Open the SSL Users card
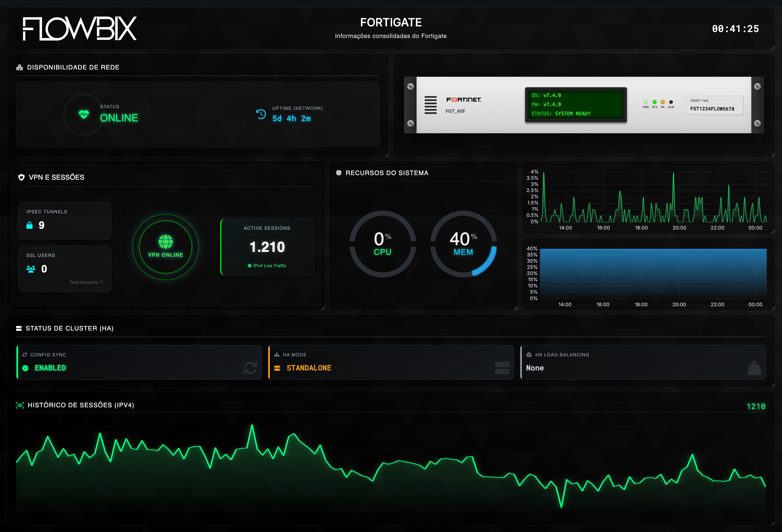Viewport: 782px width, 532px height. click(65, 269)
